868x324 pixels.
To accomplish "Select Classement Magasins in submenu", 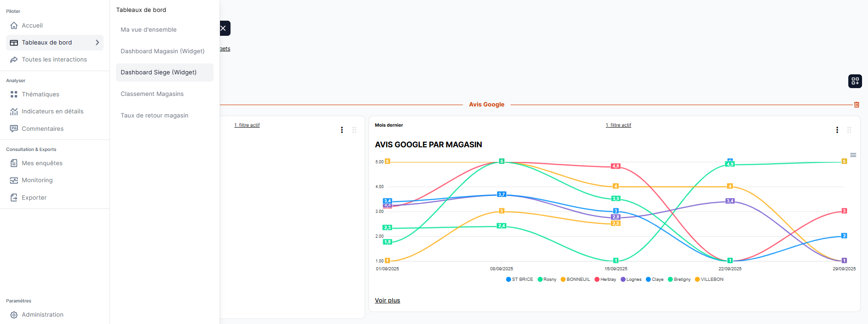I will coord(152,94).
